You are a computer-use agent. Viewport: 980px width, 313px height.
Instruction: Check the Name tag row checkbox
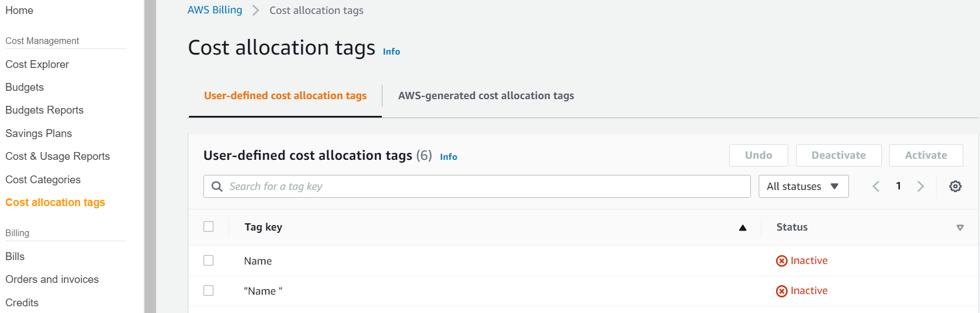[x=208, y=261]
